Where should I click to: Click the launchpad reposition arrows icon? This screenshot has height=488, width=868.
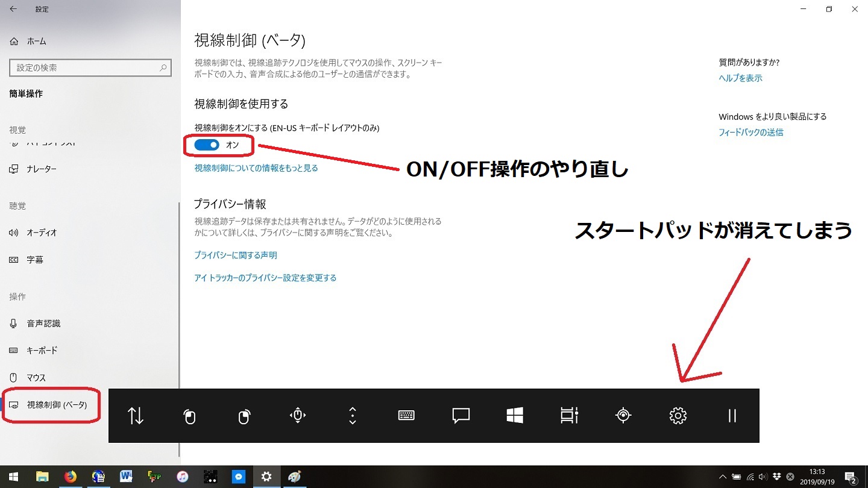pos(136,416)
